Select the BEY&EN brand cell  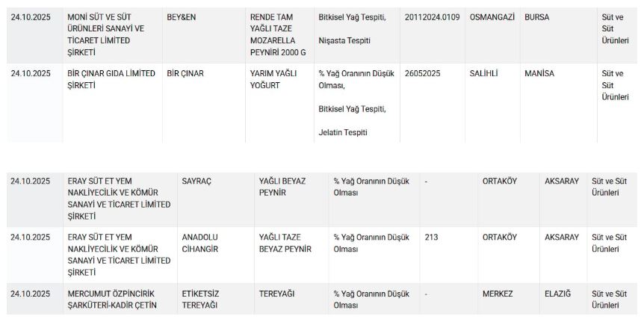[181, 17]
